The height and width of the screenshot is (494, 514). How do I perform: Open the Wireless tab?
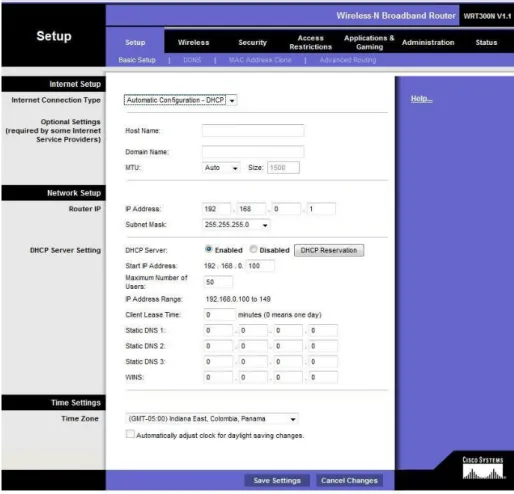193,42
